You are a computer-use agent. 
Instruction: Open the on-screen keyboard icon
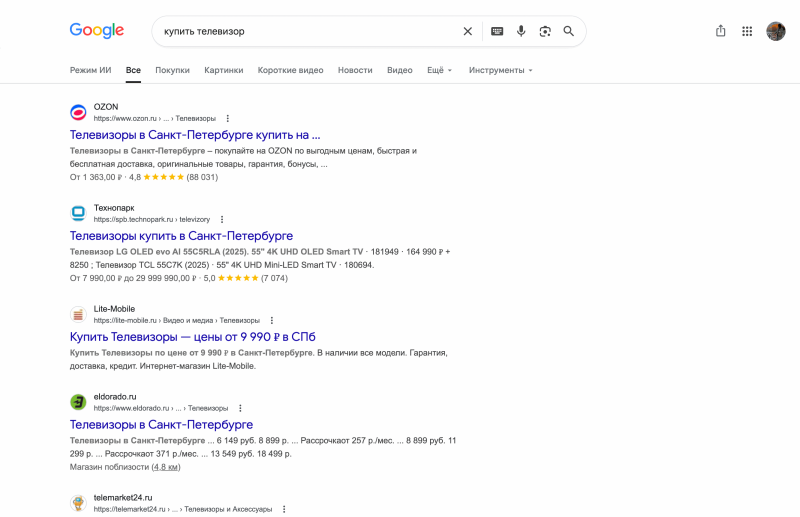click(x=497, y=32)
